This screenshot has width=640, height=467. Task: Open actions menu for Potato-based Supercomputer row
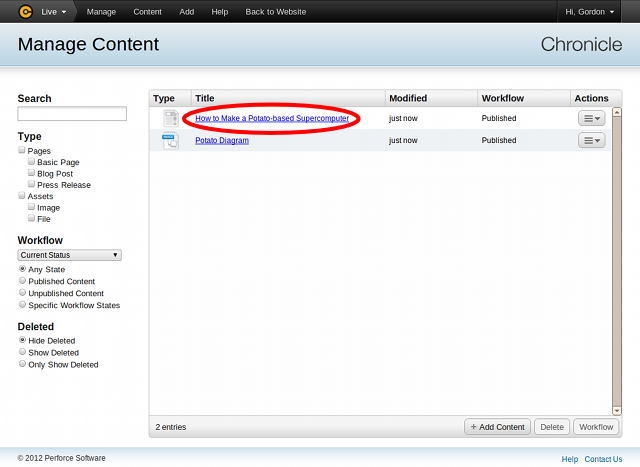[592, 118]
